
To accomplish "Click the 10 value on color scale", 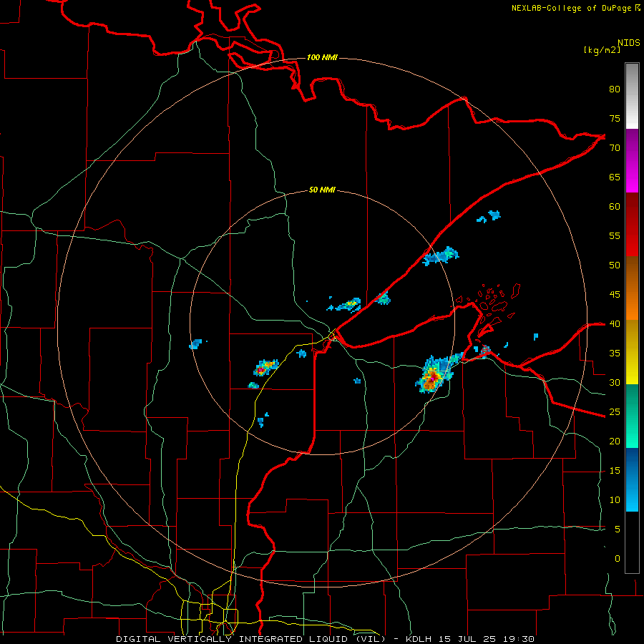I will tap(615, 500).
